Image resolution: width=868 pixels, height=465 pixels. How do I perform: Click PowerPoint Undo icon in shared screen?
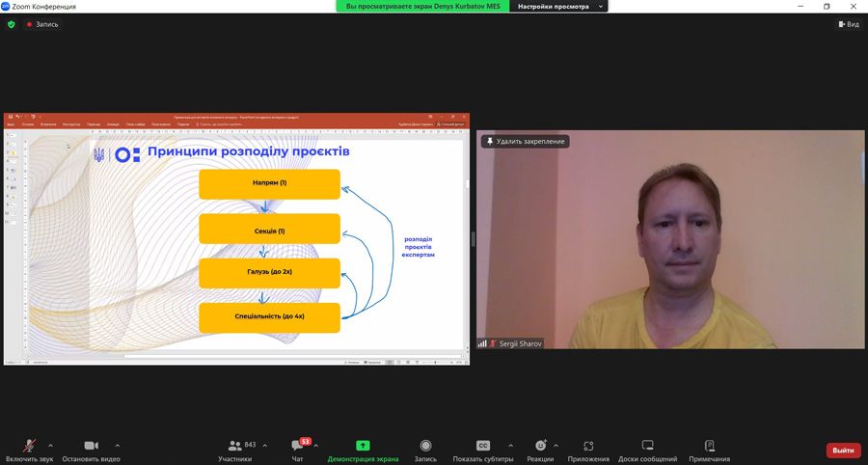[17, 117]
